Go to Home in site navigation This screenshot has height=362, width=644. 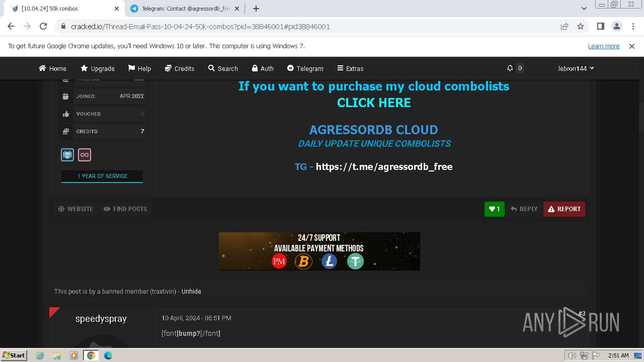52,68
